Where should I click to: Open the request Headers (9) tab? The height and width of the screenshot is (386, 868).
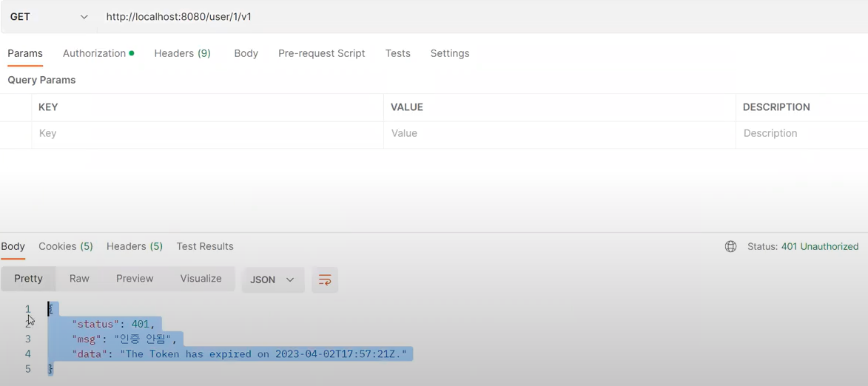coord(182,54)
